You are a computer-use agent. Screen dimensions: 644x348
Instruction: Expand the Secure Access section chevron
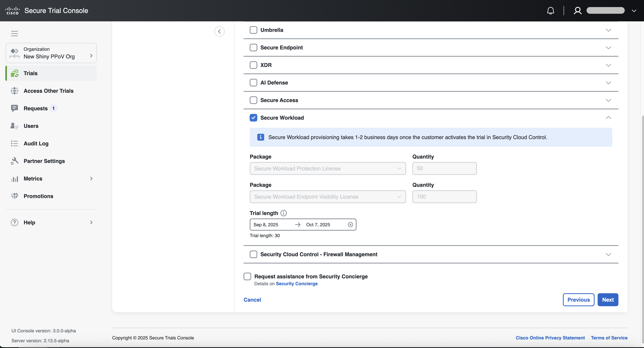tap(608, 100)
